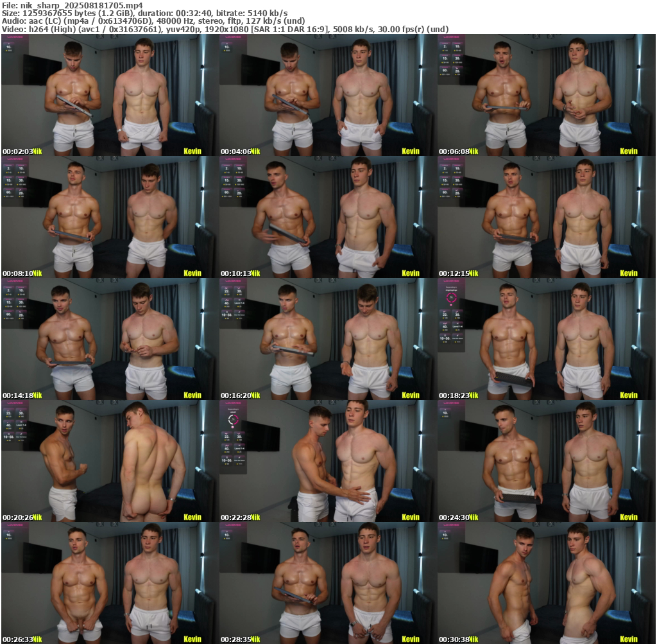
Task: Click the yellow Kevin label in first frame
Action: click(x=192, y=152)
